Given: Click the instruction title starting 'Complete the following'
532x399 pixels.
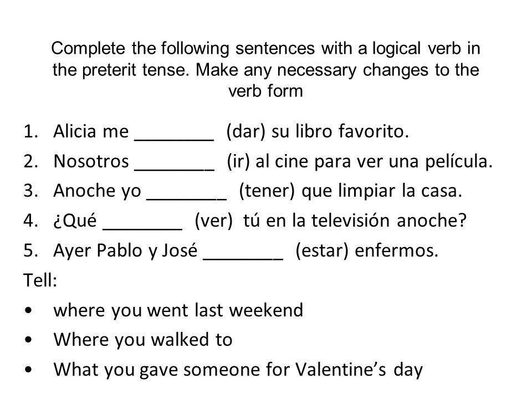Looking at the screenshot, I should (265, 70).
